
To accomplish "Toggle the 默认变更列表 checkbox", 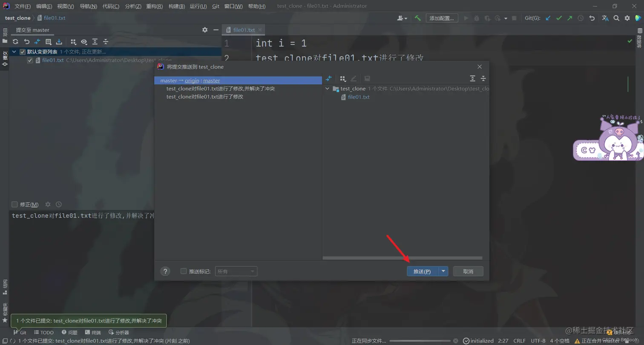I will 23,52.
